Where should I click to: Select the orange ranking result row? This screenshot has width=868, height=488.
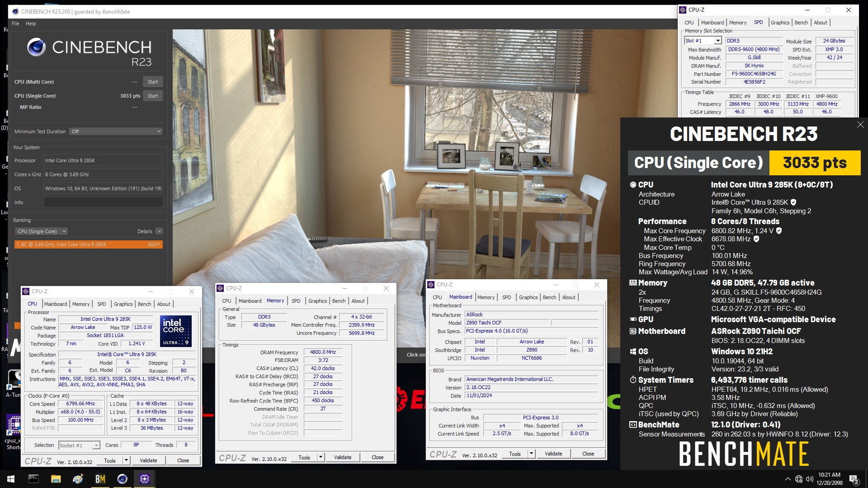coord(89,244)
